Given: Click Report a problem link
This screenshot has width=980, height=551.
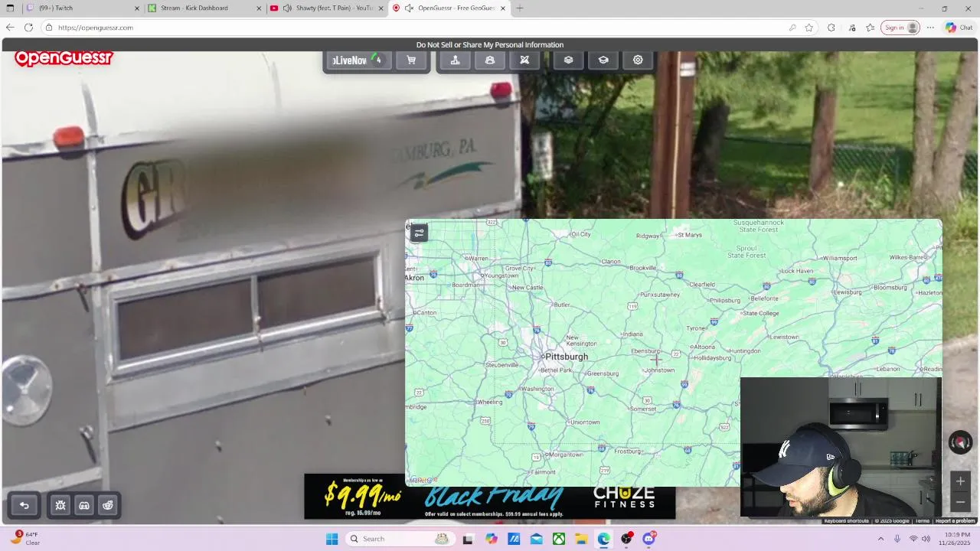Looking at the screenshot, I should point(955,521).
